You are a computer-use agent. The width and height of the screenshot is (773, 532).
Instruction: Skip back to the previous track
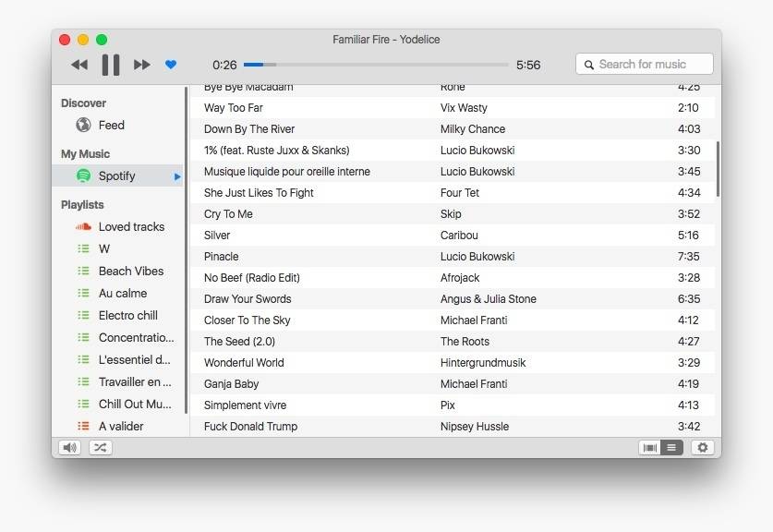click(79, 65)
